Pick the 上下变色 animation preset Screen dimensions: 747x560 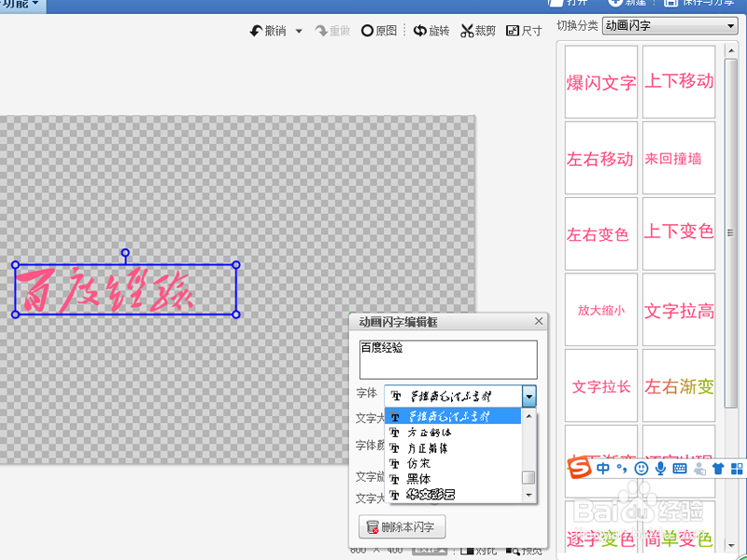[x=679, y=234]
